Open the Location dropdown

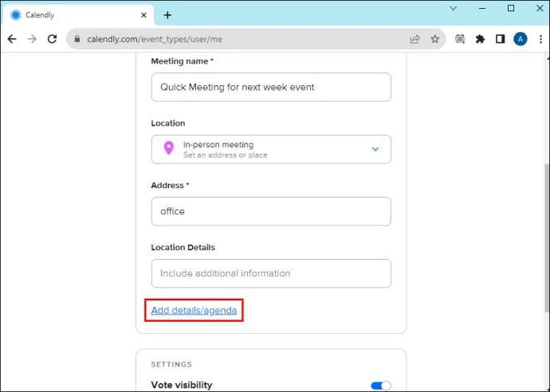271,149
